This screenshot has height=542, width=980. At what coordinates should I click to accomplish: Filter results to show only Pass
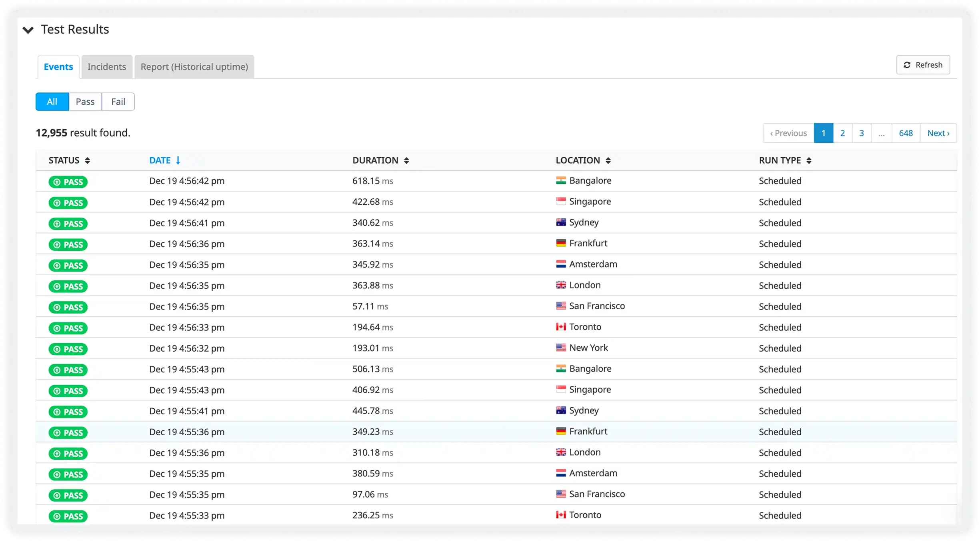[x=85, y=102]
